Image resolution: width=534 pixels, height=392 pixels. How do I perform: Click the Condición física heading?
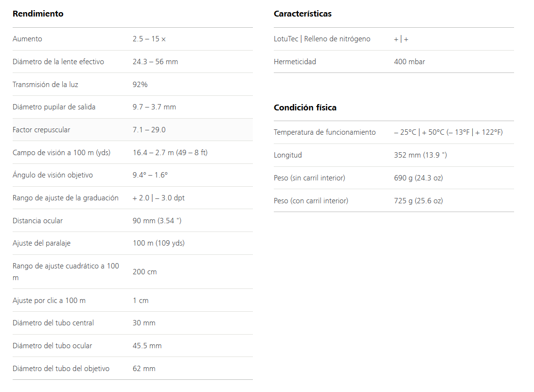[305, 107]
